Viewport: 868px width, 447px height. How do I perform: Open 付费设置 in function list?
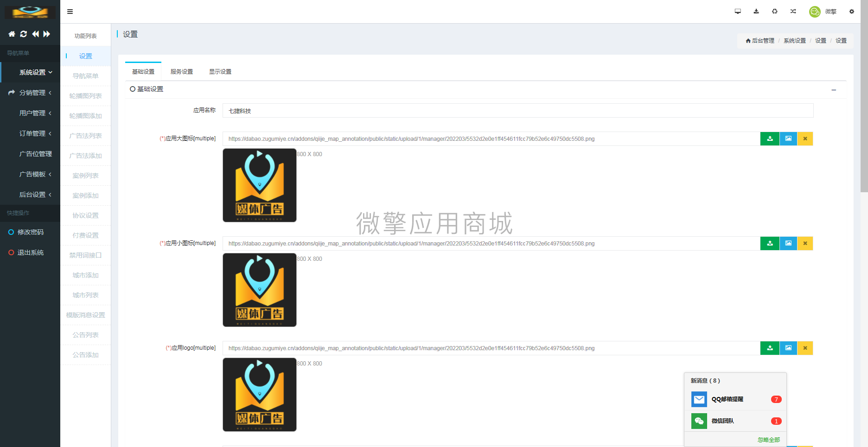tap(86, 235)
